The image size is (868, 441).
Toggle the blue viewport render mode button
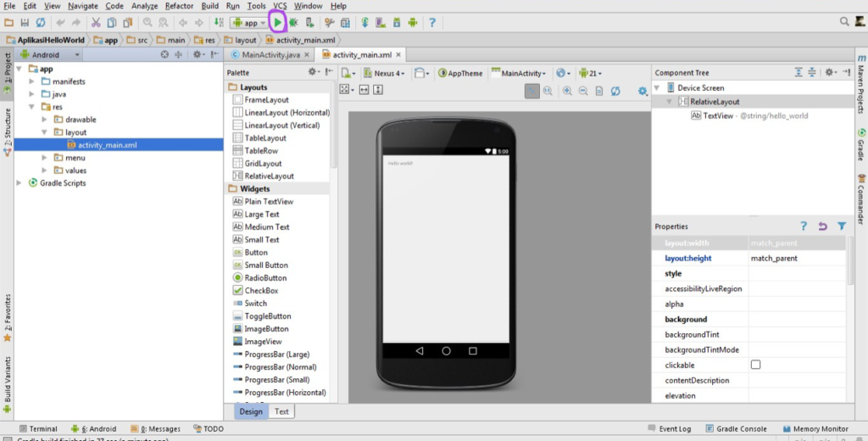point(531,91)
